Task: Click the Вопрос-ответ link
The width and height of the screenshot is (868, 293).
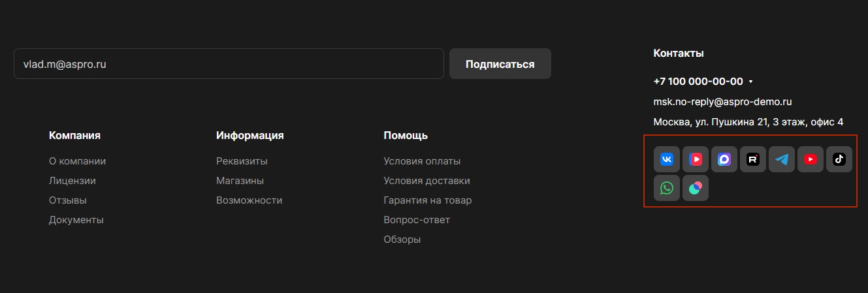Action: [417, 220]
